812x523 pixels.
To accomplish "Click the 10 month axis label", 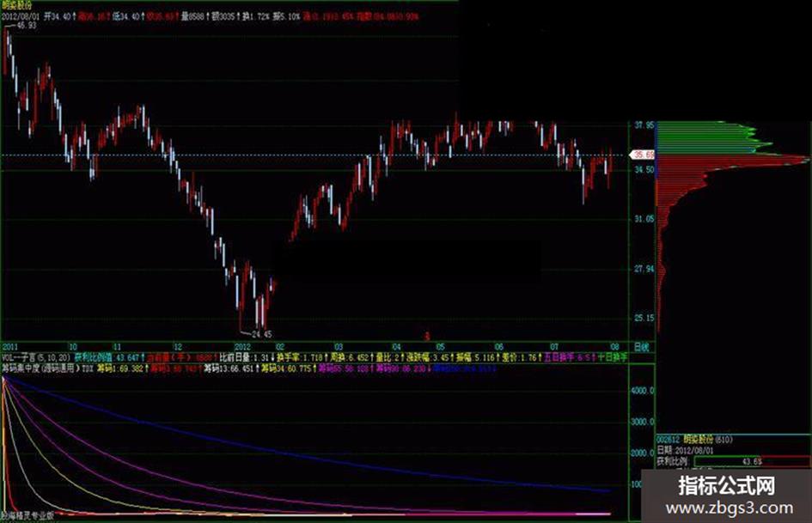I will click(x=73, y=347).
